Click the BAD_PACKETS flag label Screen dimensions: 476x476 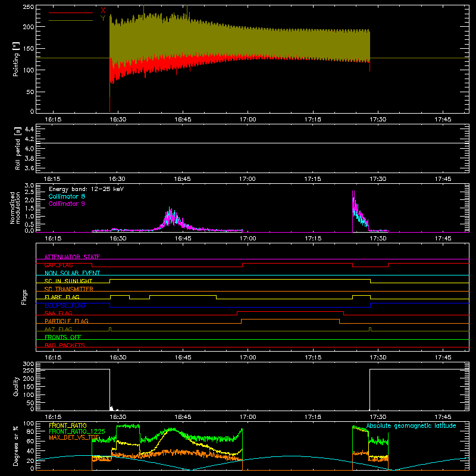tap(65, 345)
